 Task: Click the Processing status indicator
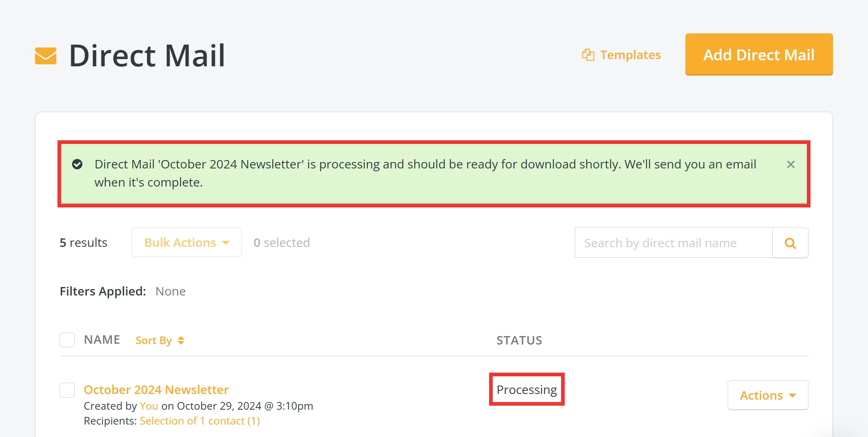(x=527, y=389)
